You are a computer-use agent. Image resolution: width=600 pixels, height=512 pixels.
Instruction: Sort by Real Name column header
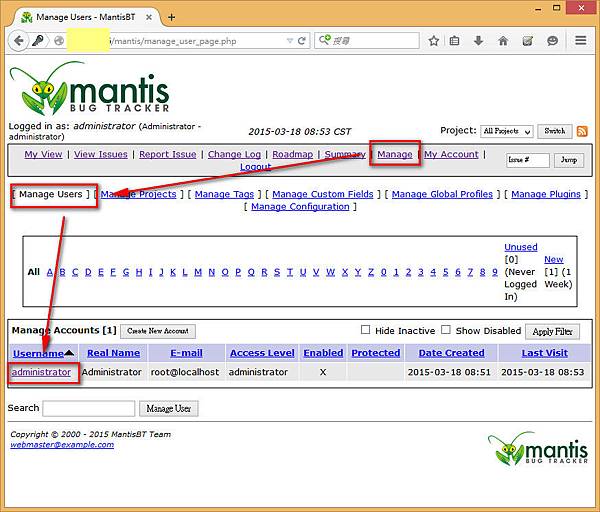pyautogui.click(x=113, y=353)
